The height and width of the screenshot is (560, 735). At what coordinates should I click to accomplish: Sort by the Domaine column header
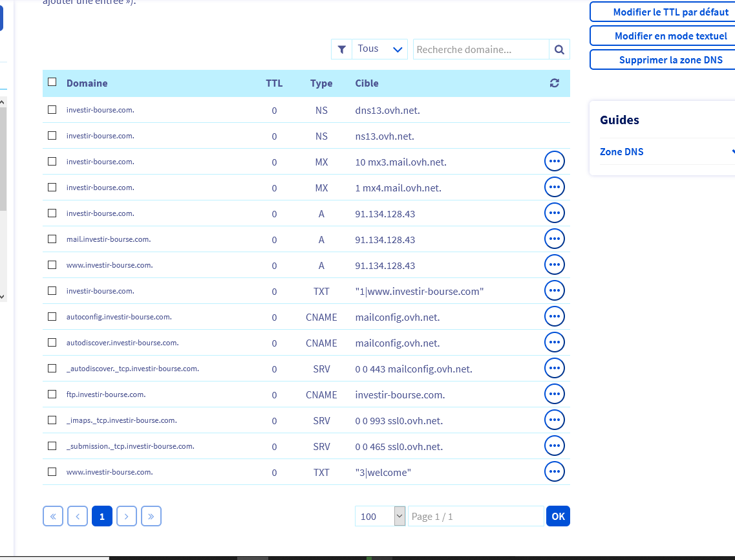[87, 83]
